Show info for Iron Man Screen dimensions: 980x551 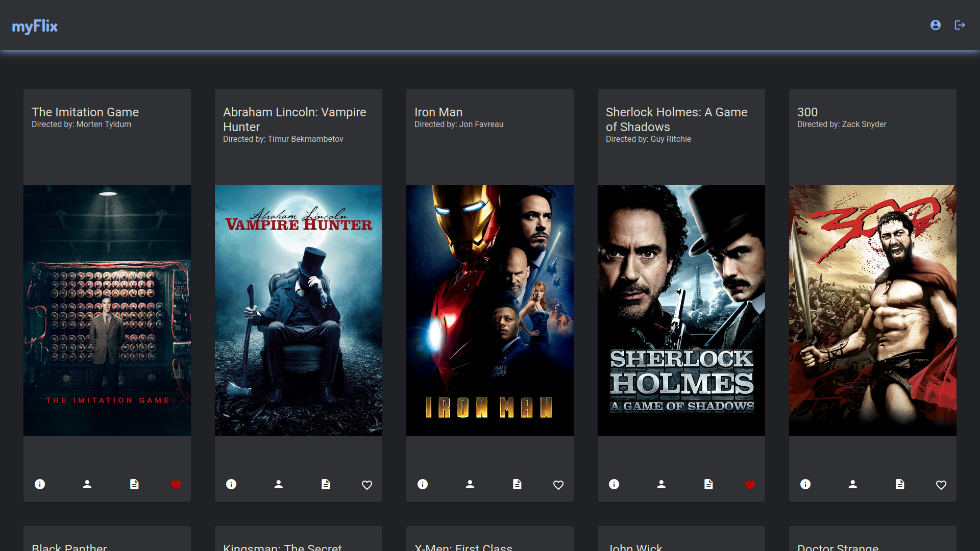coord(423,484)
